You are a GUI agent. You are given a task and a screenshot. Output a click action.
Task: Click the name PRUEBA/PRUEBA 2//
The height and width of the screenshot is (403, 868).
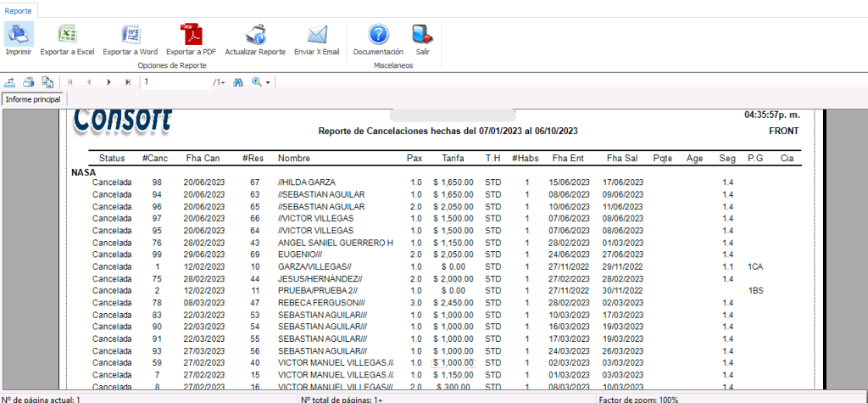point(318,290)
